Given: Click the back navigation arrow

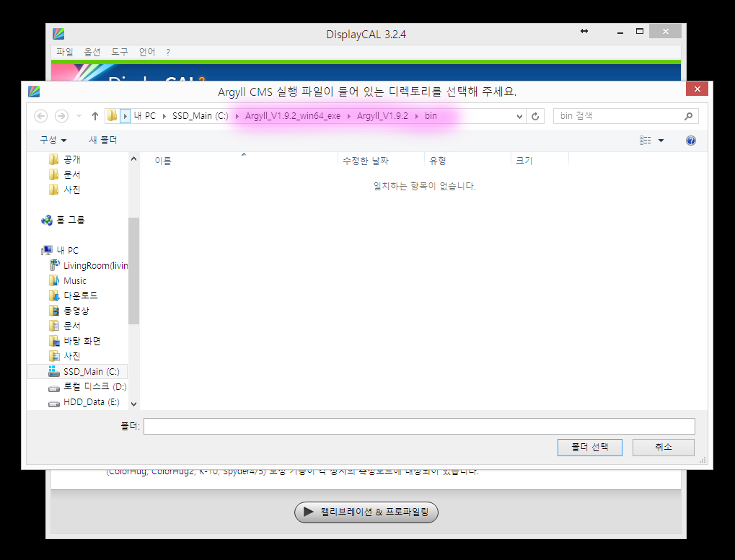Looking at the screenshot, I should (x=41, y=116).
